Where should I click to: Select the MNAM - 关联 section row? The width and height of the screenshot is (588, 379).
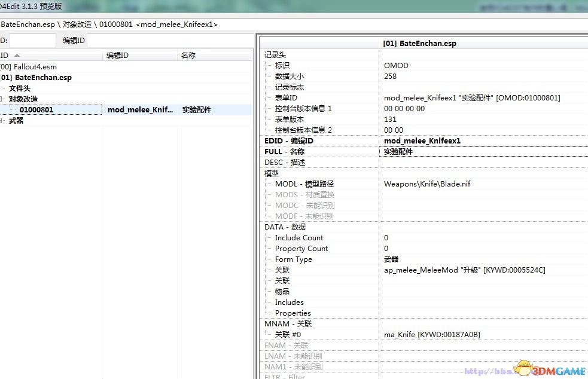(288, 324)
